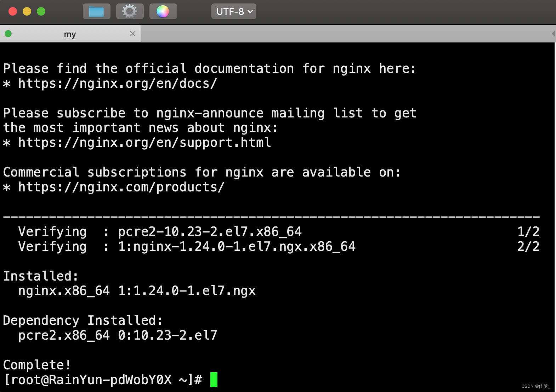
Task: Click the green terminal cursor block
Action: (214, 380)
